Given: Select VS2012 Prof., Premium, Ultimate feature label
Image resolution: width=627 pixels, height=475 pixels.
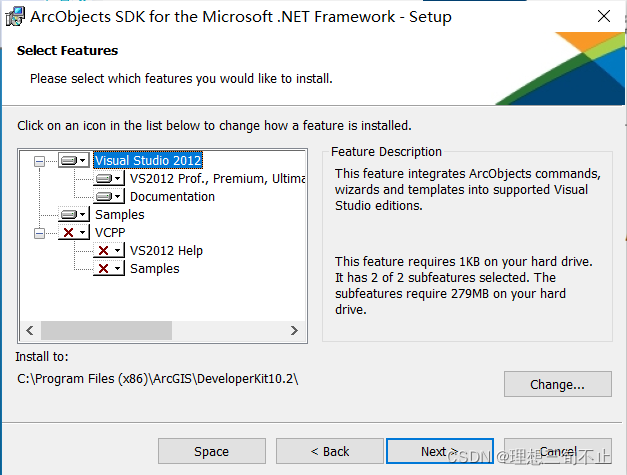Looking at the screenshot, I should [x=218, y=178].
